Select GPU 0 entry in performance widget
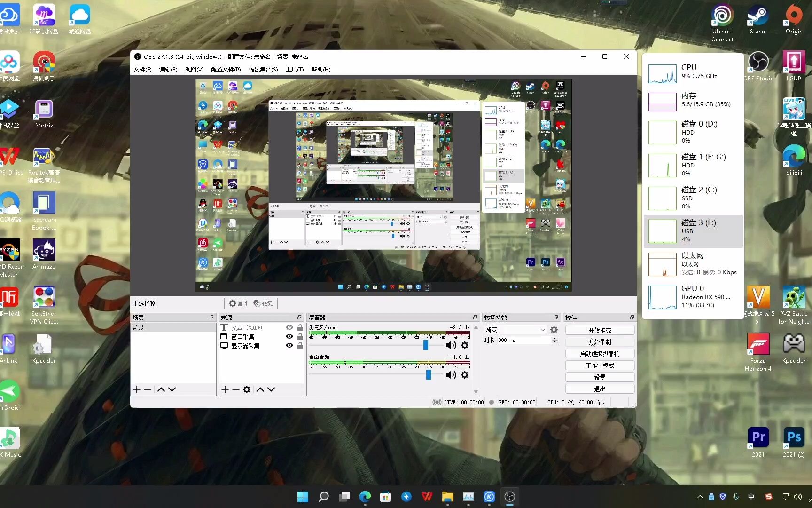 (x=693, y=297)
